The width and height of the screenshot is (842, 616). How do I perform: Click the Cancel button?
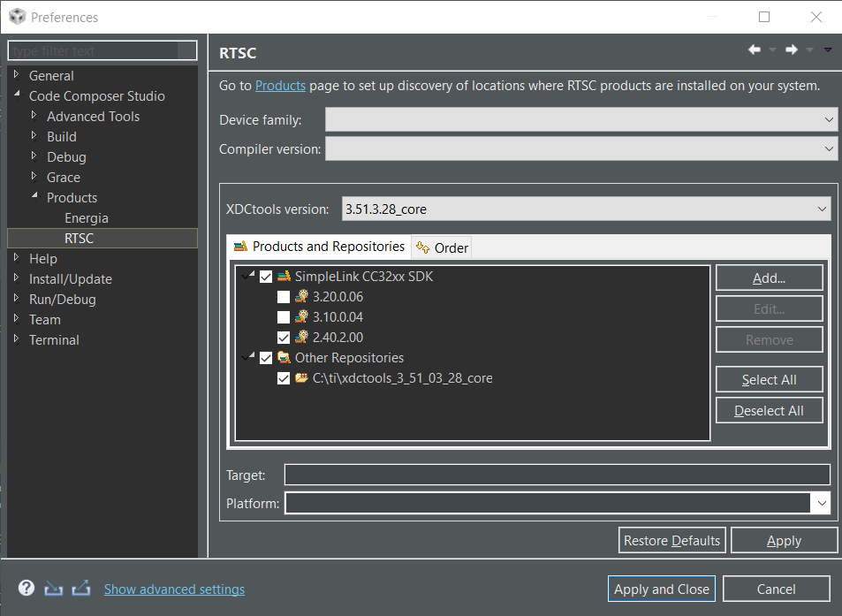point(776,589)
